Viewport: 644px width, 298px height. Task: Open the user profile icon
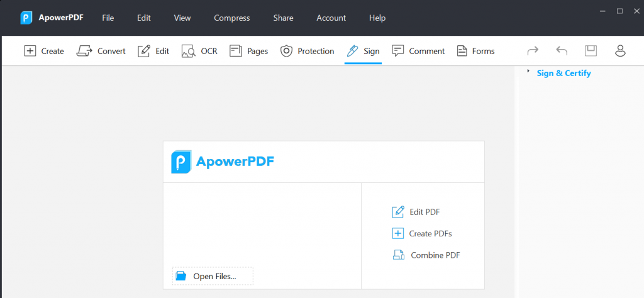[x=619, y=50]
